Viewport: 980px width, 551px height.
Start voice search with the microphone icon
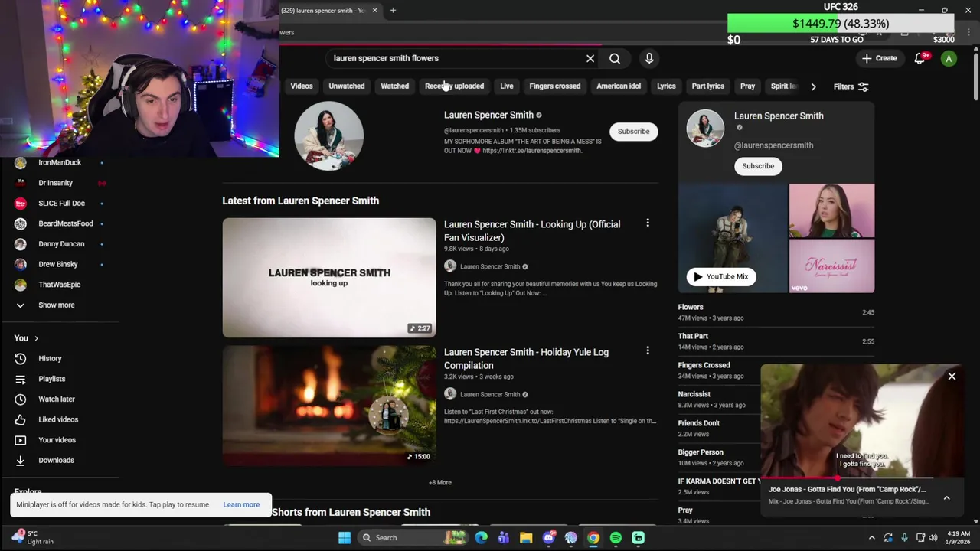(649, 58)
